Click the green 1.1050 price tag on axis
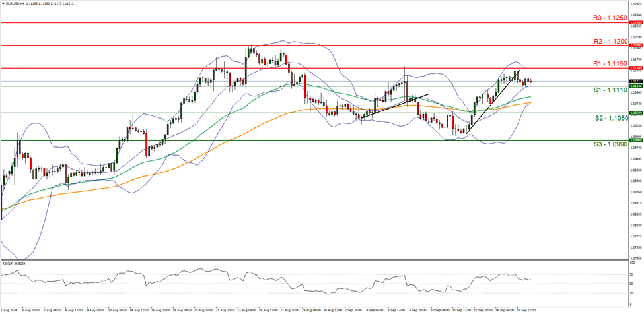Screen dimensions: 644x314 (x=636, y=113)
